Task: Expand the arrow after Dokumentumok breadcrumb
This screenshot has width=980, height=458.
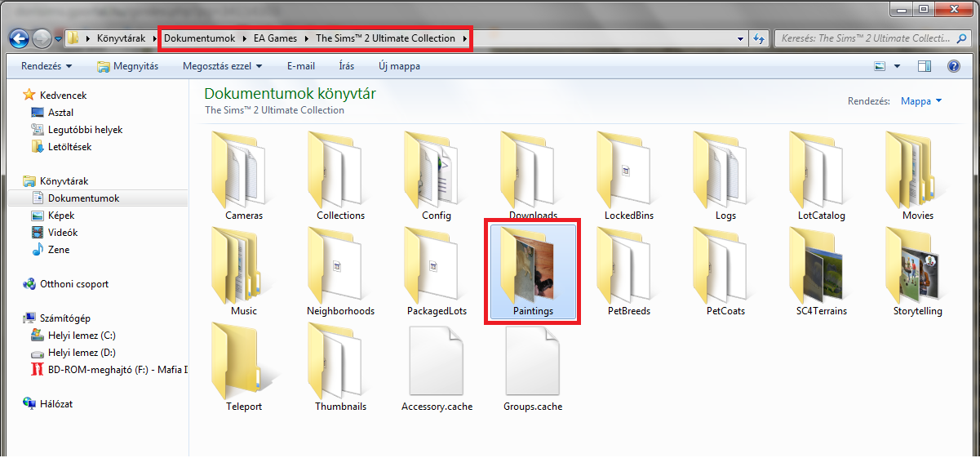Action: pos(244,38)
